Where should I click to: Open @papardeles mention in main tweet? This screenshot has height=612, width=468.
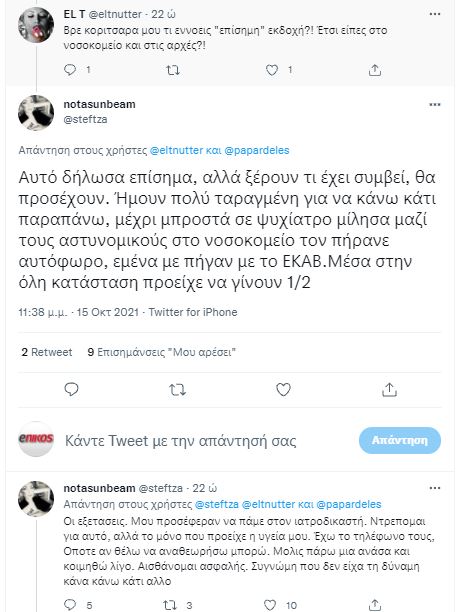(257, 151)
